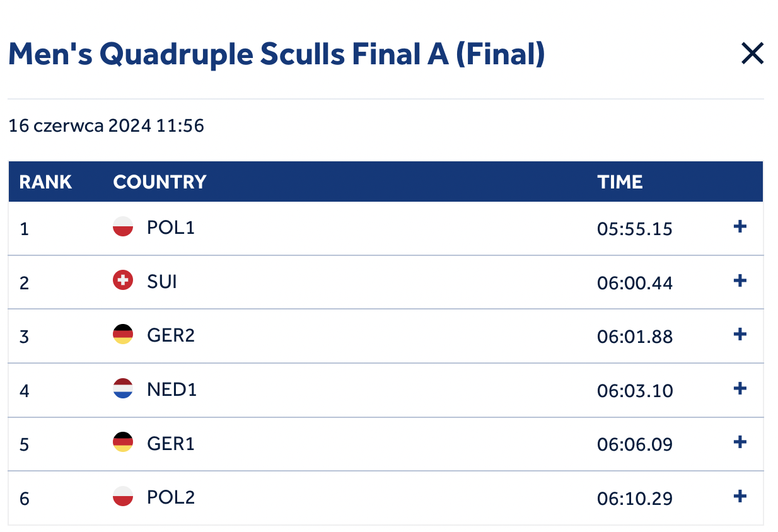Expand POL2 row plus icon
Image resolution: width=778 pixels, height=532 pixels.
click(x=740, y=497)
